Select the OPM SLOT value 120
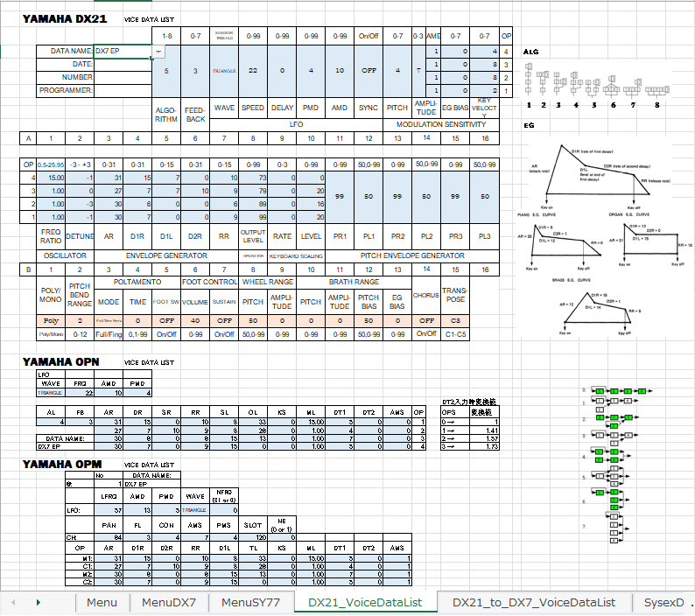The height and width of the screenshot is (616, 695). point(253,537)
